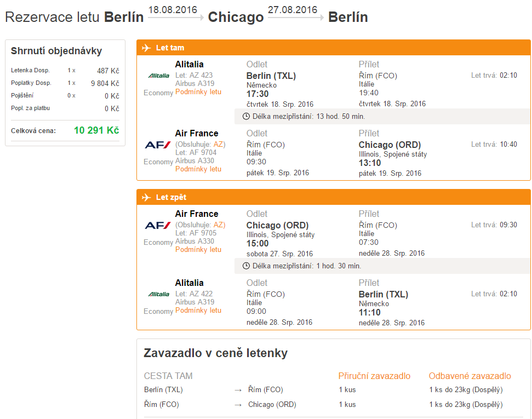Click the Alitalia logo for flight AZ 422
532x419 pixels.
(x=158, y=294)
